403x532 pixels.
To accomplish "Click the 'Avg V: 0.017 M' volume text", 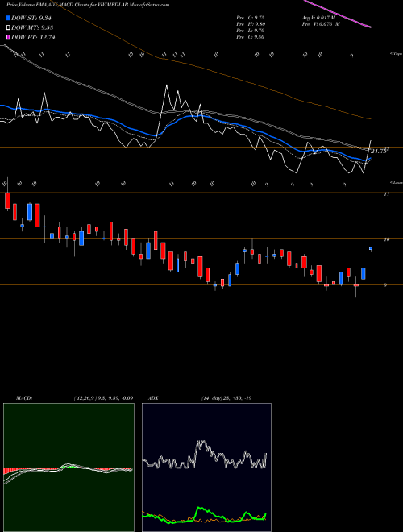I will (320, 18).
